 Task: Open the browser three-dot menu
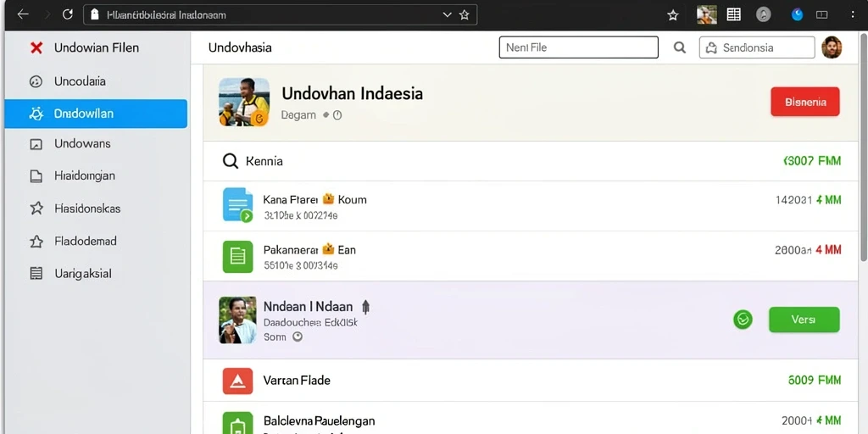click(x=853, y=15)
